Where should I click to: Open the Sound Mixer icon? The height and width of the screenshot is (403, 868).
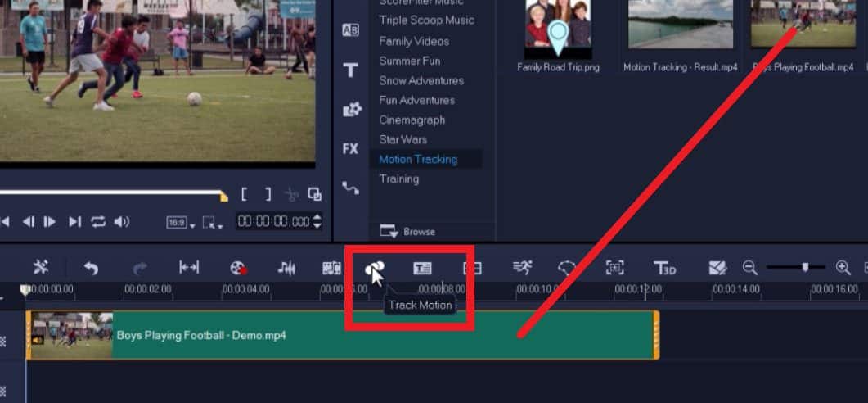click(286, 268)
